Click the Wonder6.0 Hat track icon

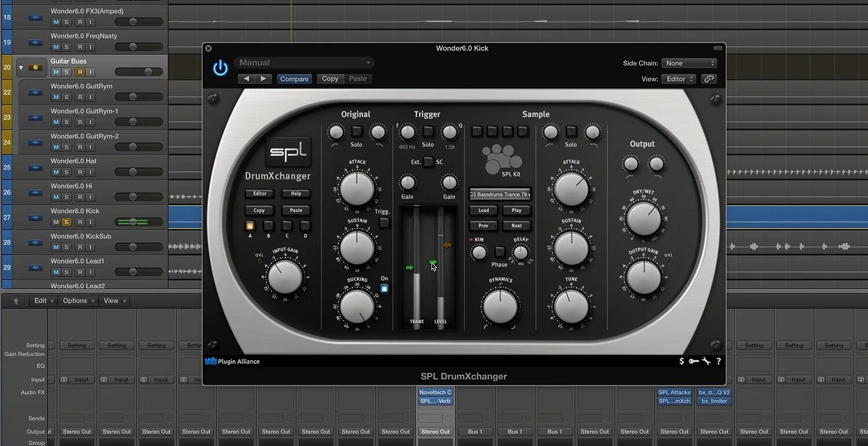[36, 167]
